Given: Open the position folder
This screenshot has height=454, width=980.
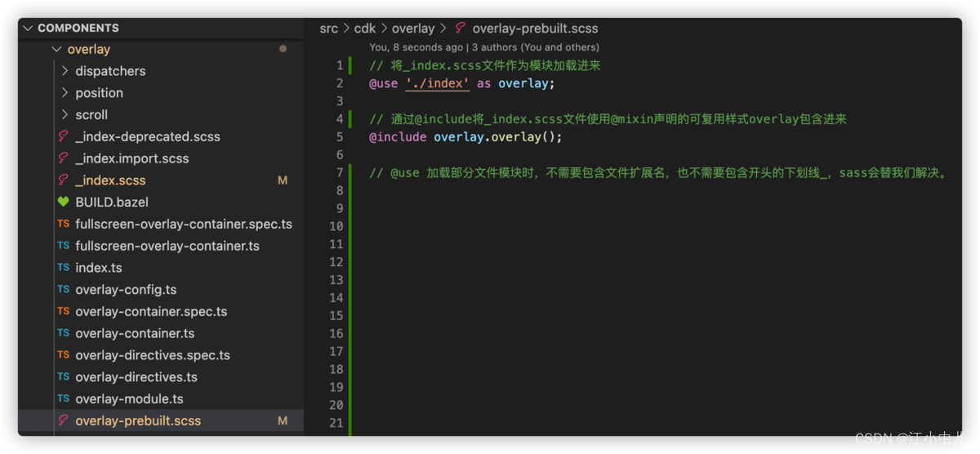Looking at the screenshot, I should [99, 93].
